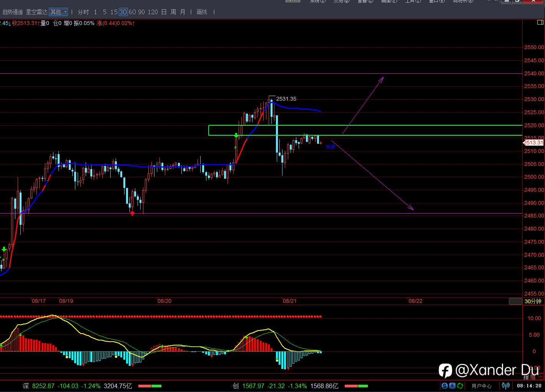Click the blue dollar sign icon

(445, 385)
